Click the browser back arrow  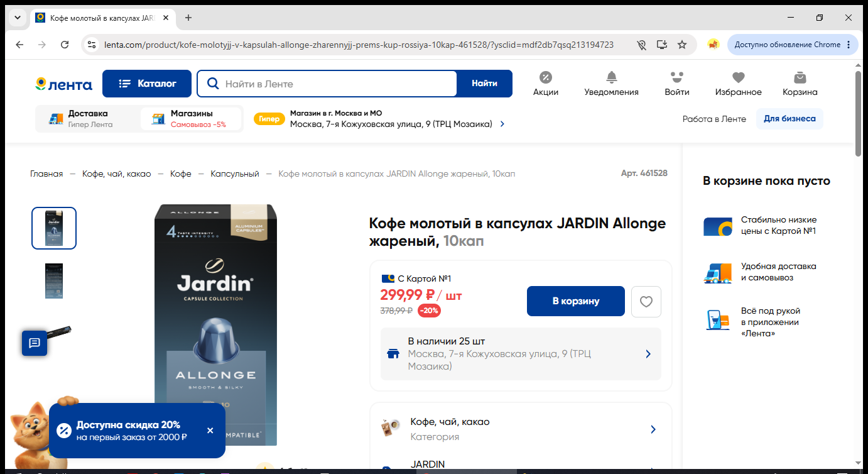point(19,45)
